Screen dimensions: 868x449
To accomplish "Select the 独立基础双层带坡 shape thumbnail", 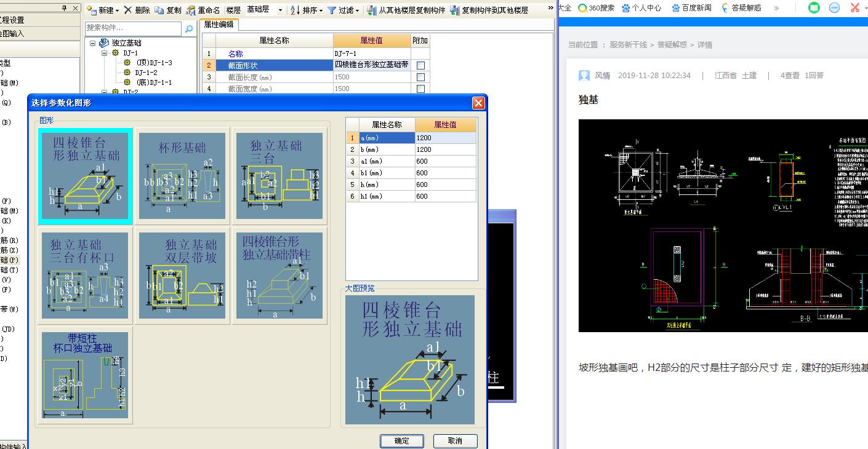I will tap(182, 275).
